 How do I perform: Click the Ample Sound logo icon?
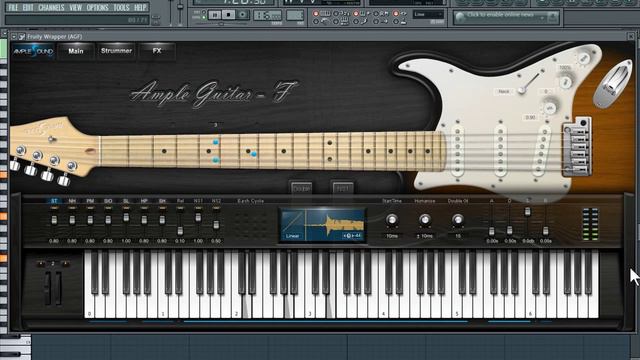(x=33, y=51)
